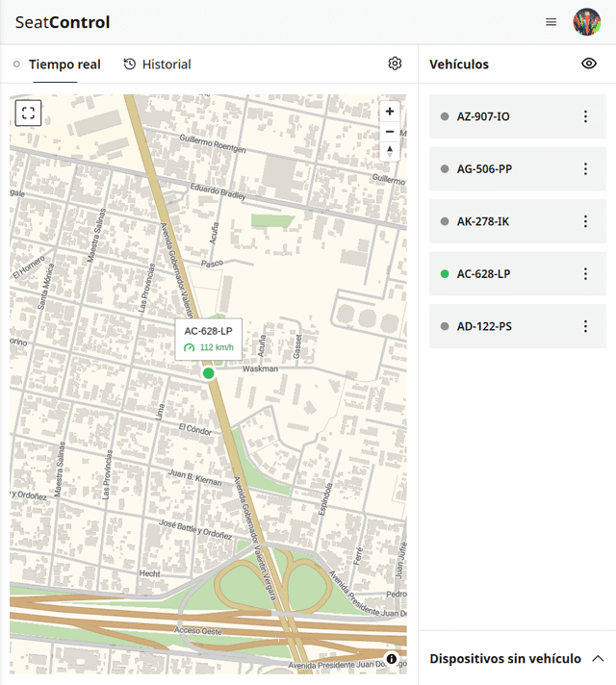Switch to Tiempo real tab
The height and width of the screenshot is (685, 616).
click(x=57, y=64)
